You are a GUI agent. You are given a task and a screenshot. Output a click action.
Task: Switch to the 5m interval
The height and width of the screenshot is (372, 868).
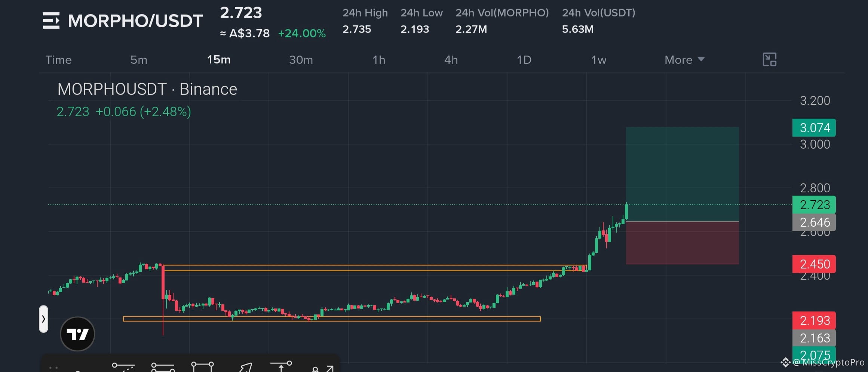[139, 60]
